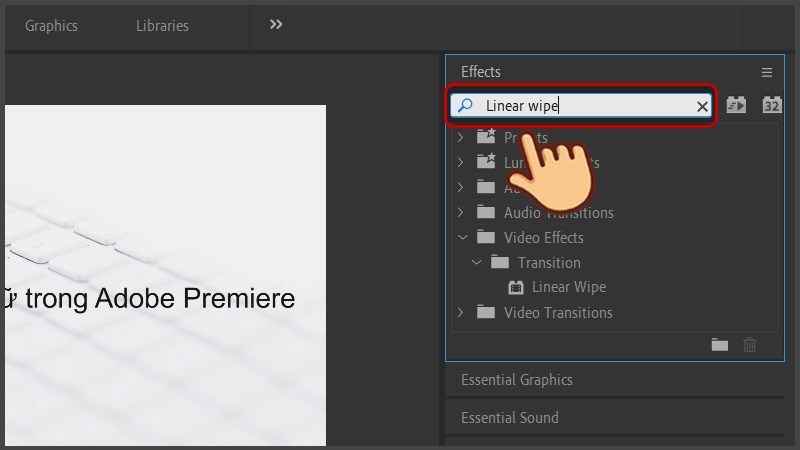This screenshot has width=800, height=450.
Task: Clear the search text with X
Action: pyautogui.click(x=702, y=106)
